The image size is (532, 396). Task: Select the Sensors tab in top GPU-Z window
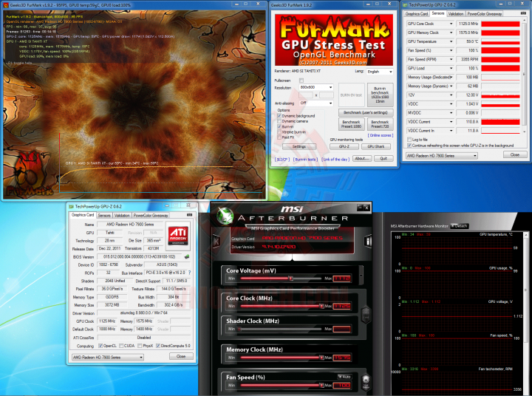pos(438,13)
